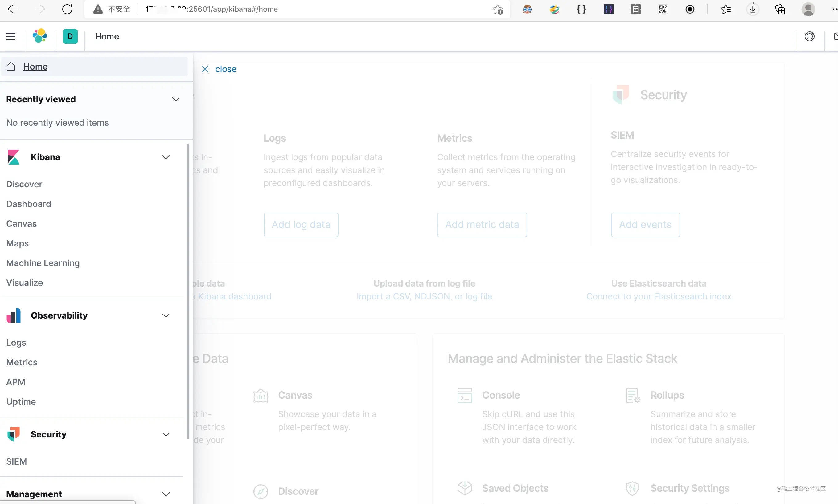
Task: Open Machine Learning in side navigation
Action: point(43,263)
